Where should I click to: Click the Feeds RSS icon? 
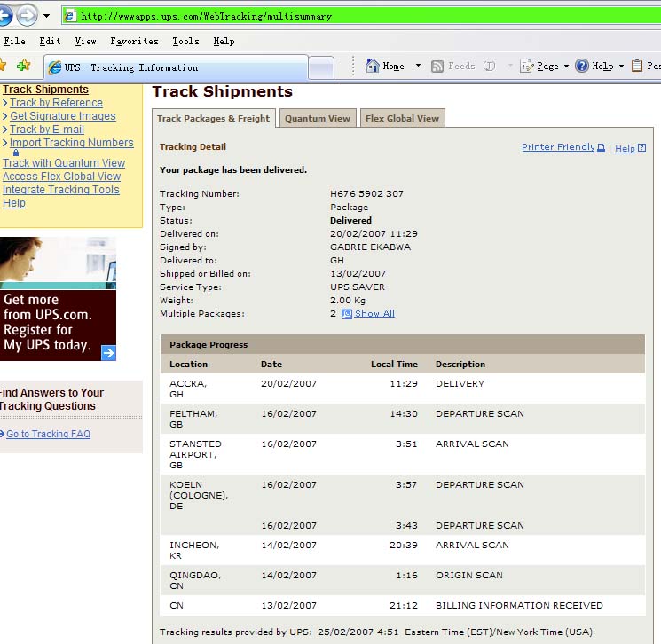pos(437,67)
